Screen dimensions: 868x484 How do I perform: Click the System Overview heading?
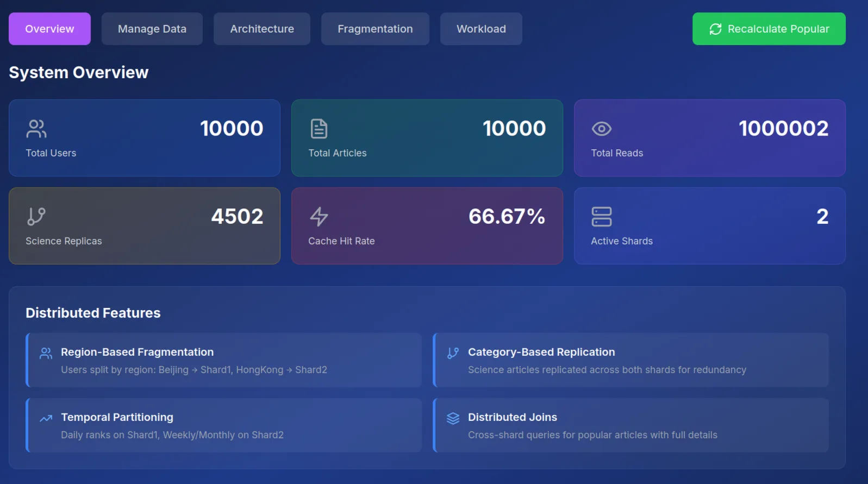(x=79, y=72)
